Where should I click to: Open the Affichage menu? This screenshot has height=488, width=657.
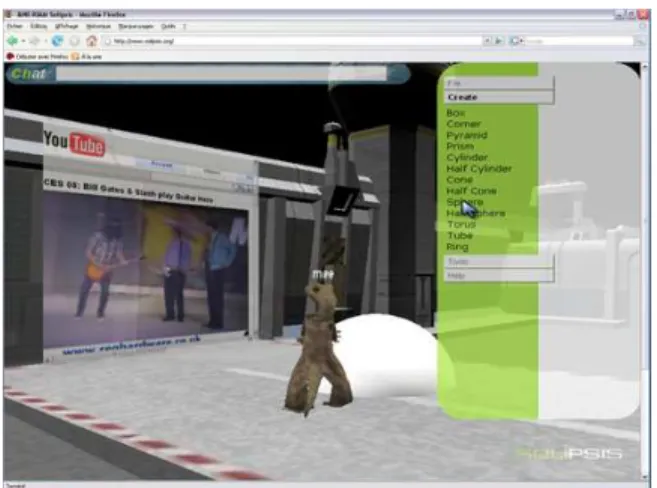[x=67, y=26]
